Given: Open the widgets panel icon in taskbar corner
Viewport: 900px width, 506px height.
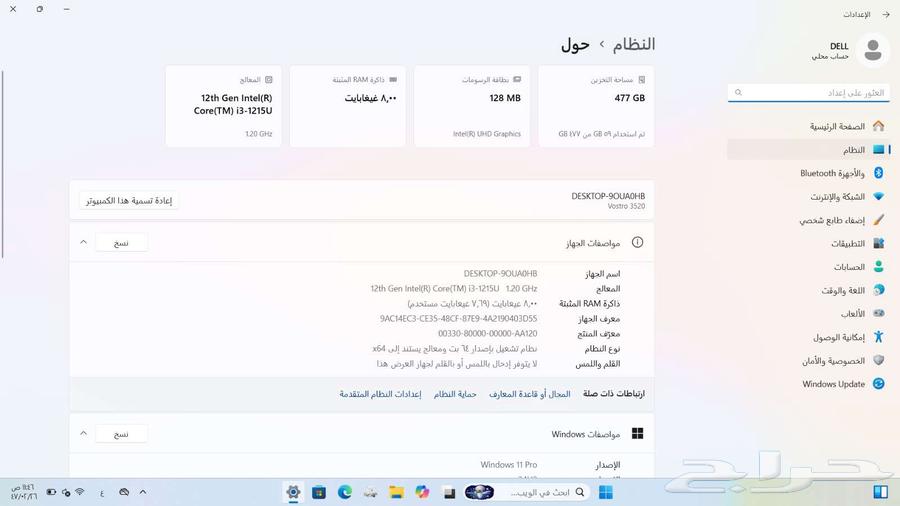Looking at the screenshot, I should point(880,492).
